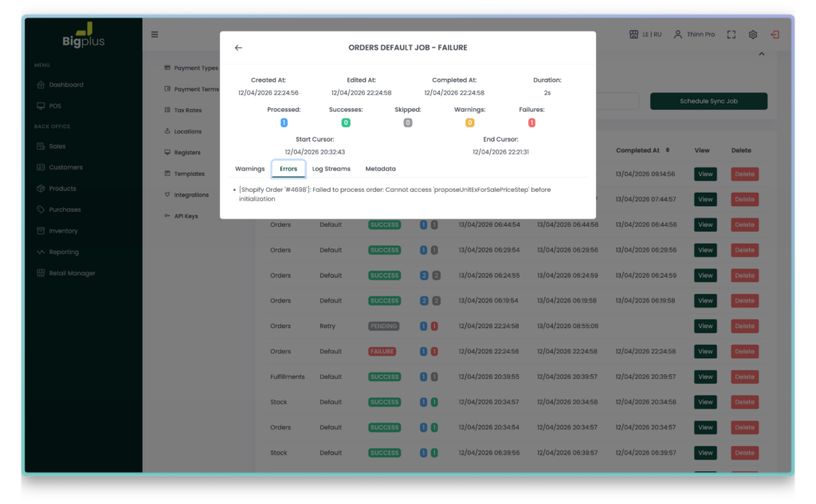
Task: Open Locations settings
Action: (182, 131)
